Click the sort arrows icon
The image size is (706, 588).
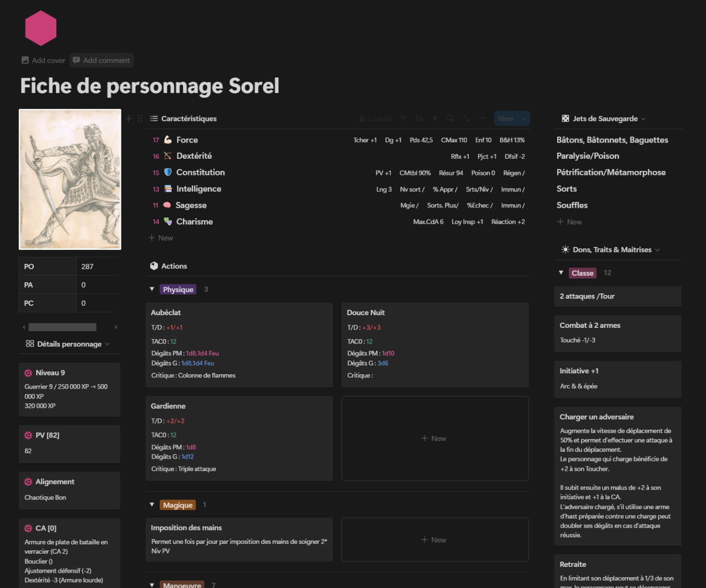coord(419,119)
